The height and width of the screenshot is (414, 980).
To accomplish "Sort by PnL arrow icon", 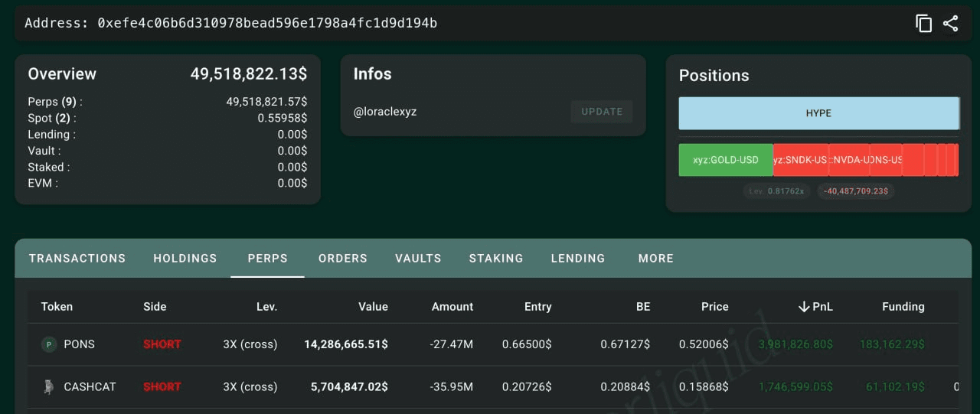I will pos(804,307).
